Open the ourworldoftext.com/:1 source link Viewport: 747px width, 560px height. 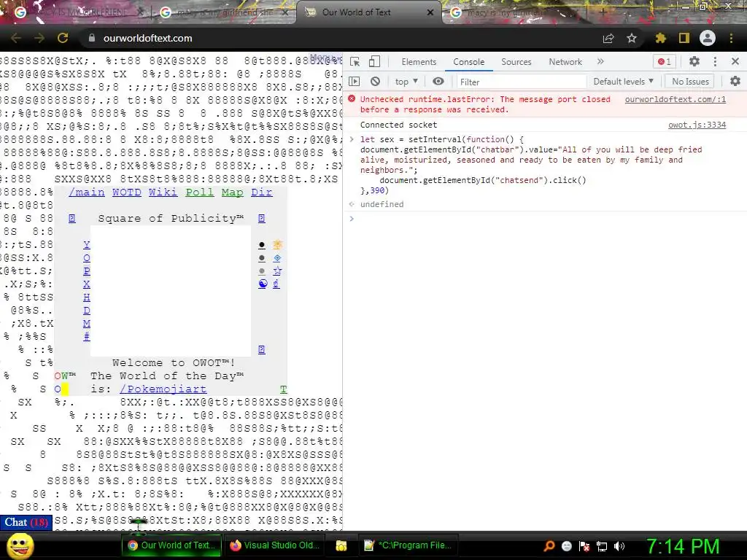(x=675, y=99)
